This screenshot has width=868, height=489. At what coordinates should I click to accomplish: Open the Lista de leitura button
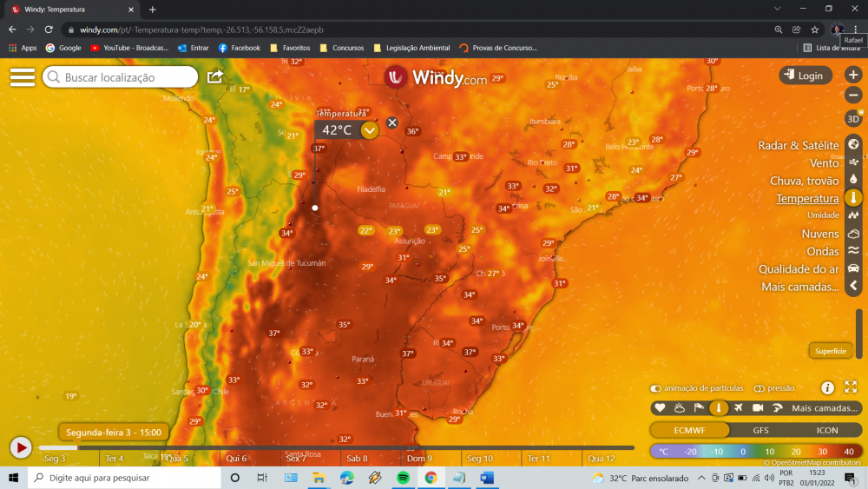pyautogui.click(x=832, y=48)
